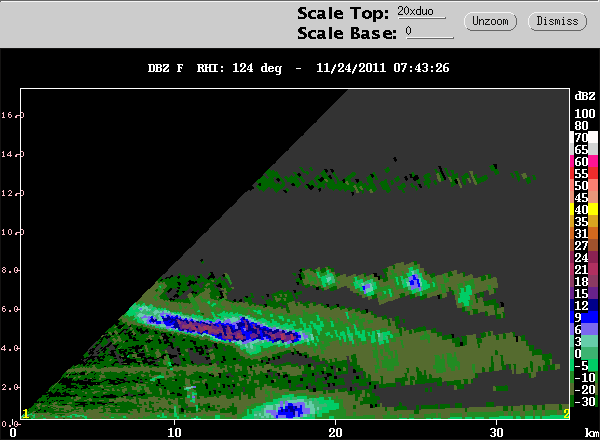Click the yellow endpoint marker 1
Image resolution: width=600 pixels, height=440 pixels.
click(26, 414)
